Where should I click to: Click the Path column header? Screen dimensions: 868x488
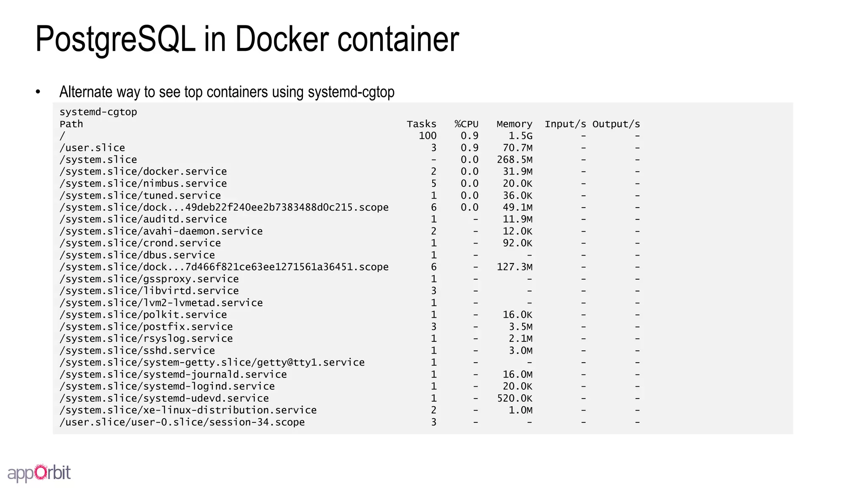[71, 124]
